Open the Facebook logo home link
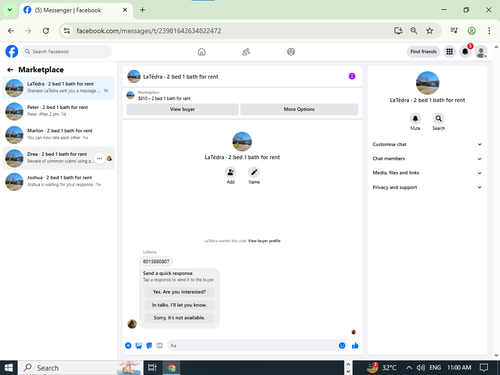500x375 pixels. 12,52
